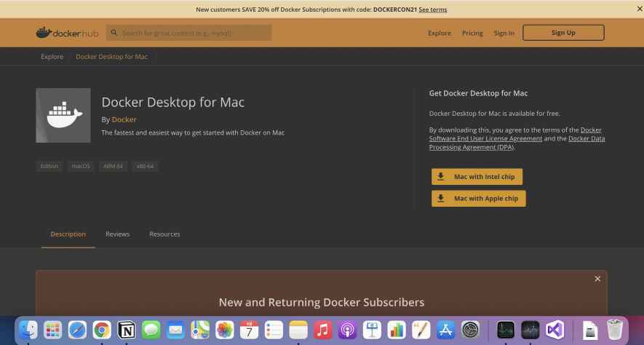The height and width of the screenshot is (345, 644).
Task: Switch to Google Chrome in the dock
Action: pyautogui.click(x=102, y=330)
